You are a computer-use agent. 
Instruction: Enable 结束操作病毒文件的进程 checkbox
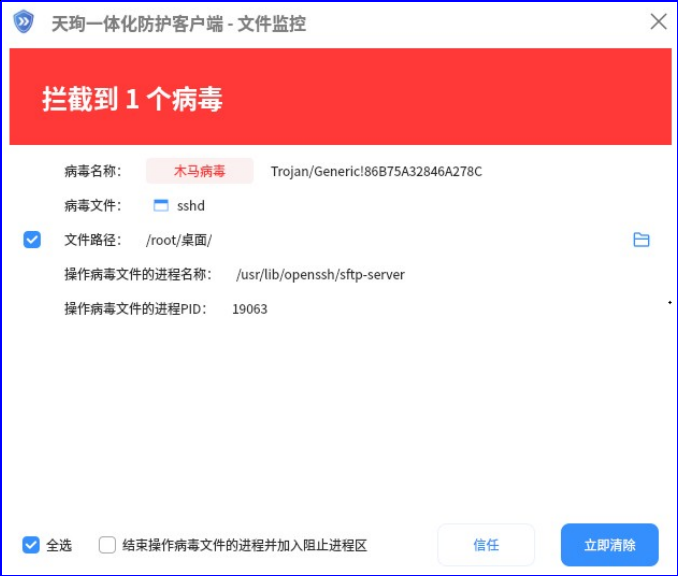tap(107, 545)
